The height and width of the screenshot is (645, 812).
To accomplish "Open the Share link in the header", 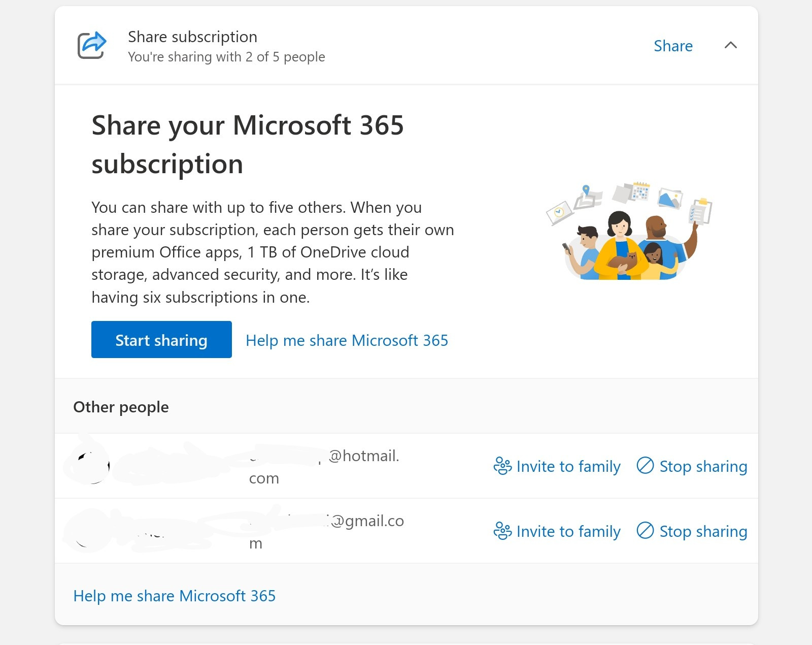I will (673, 46).
